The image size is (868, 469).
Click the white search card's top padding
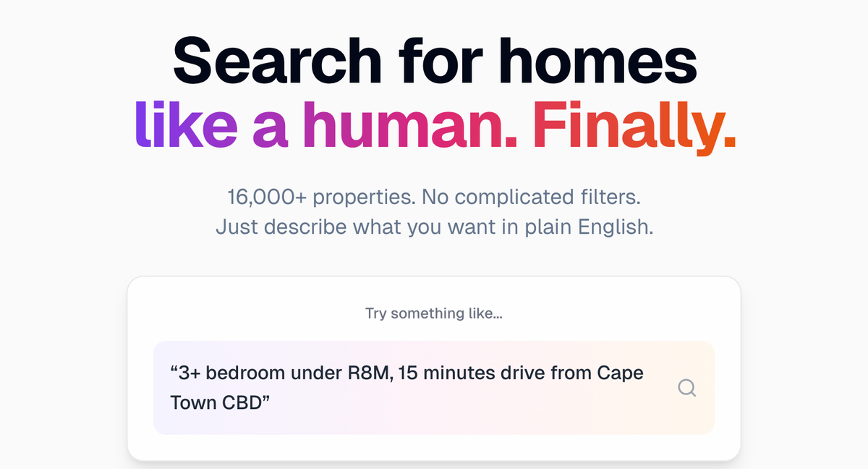click(x=434, y=288)
